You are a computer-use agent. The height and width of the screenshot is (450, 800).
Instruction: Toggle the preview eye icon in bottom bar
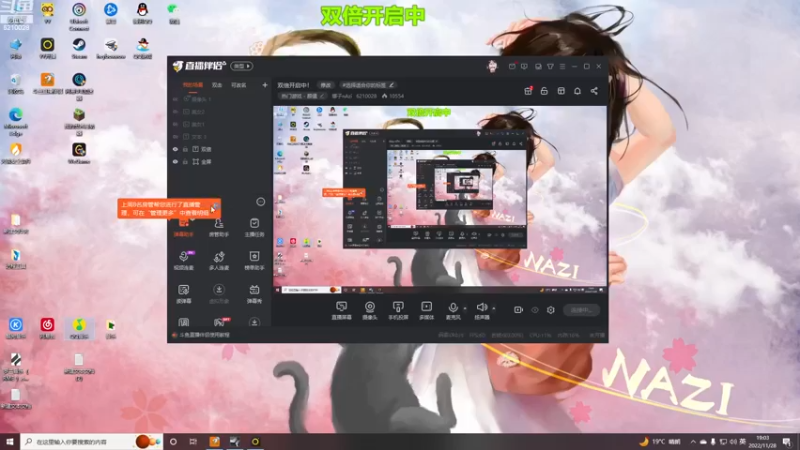pyautogui.click(x=535, y=310)
